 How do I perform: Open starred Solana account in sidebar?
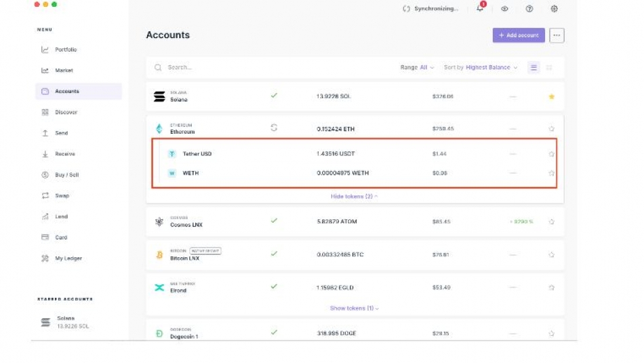pos(66,322)
